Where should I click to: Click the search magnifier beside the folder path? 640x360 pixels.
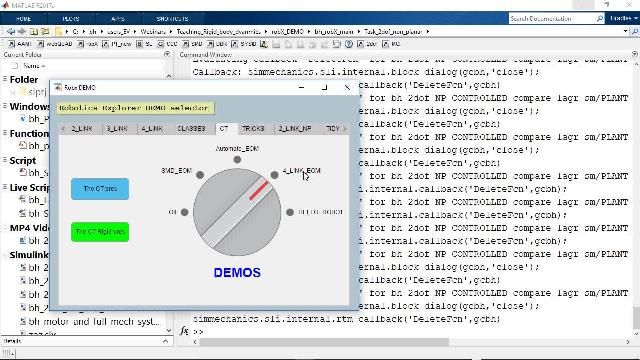635,31
